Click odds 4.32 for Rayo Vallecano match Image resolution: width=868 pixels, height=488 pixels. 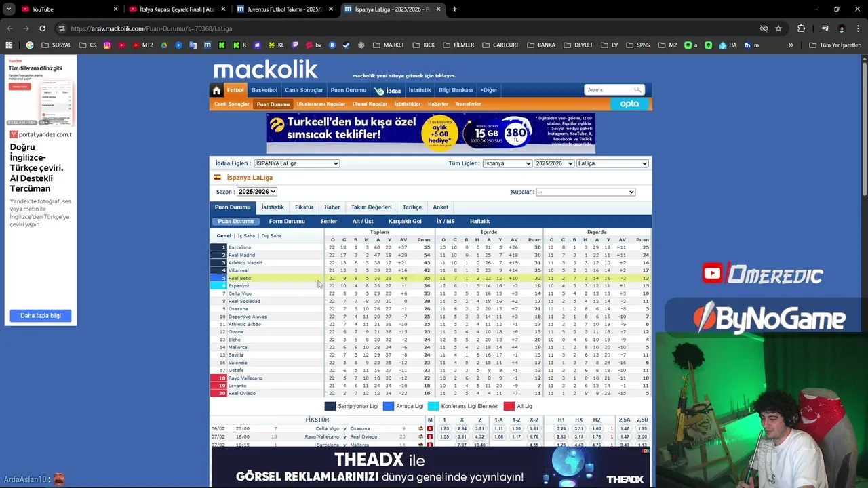[x=479, y=436]
